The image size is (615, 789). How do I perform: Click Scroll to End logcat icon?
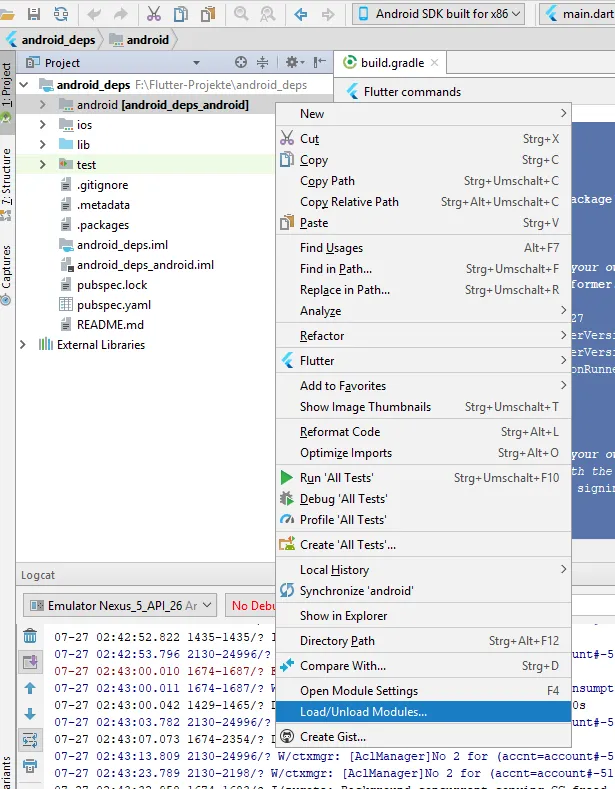click(30, 662)
